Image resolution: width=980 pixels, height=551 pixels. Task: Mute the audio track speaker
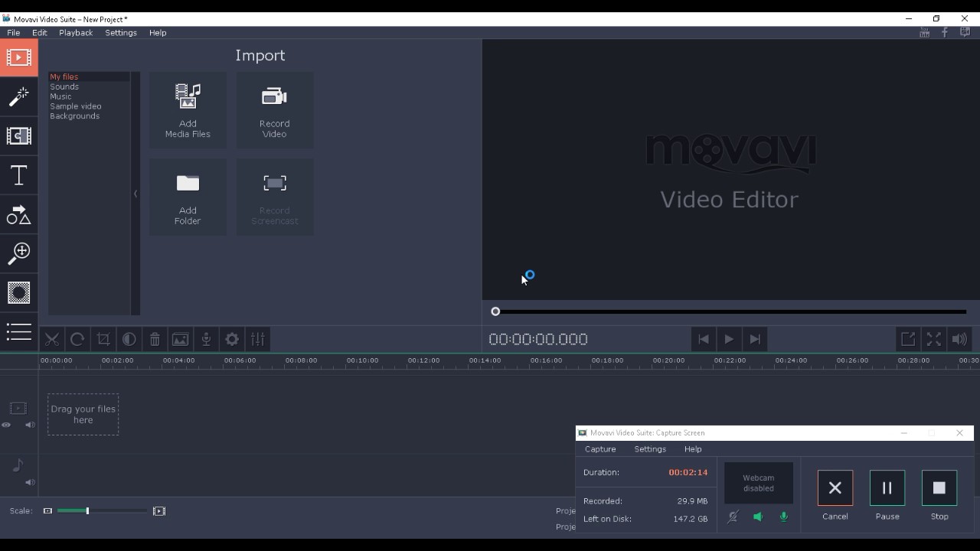coord(30,482)
